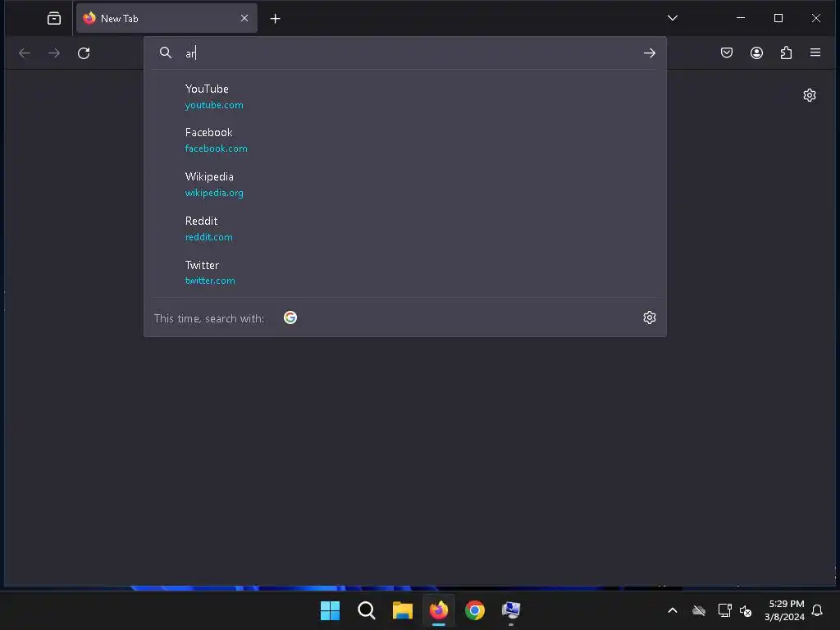Click the facebook.com link

pos(217,149)
